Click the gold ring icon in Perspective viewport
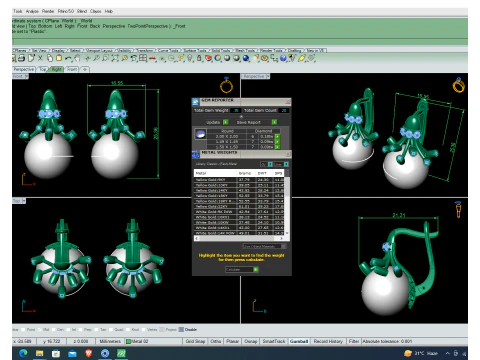The width and height of the screenshot is (480, 360). [x=458, y=85]
